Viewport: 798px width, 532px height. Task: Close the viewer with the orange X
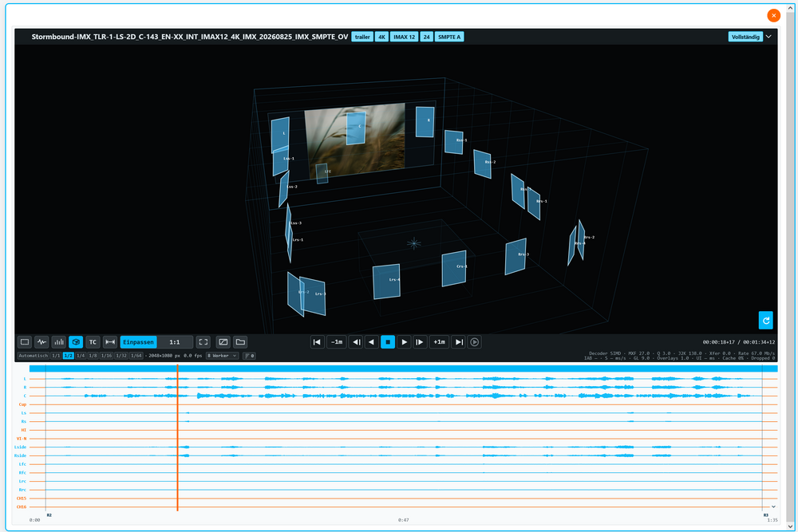773,16
